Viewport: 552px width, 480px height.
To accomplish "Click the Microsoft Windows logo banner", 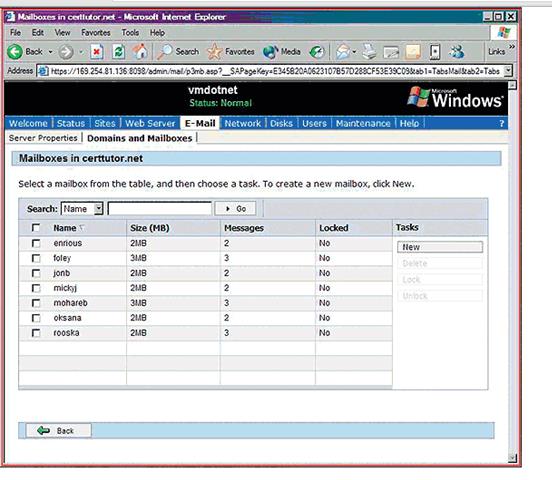I will click(455, 98).
